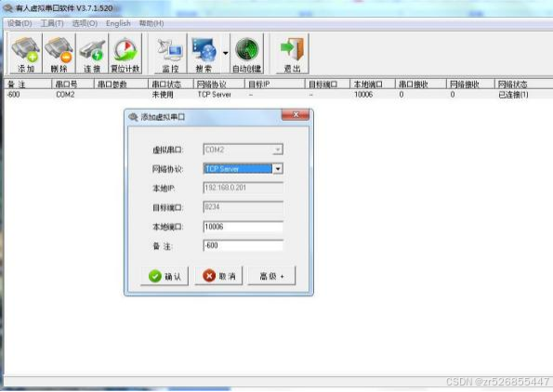Click the 网络接收 column header
553x392 pixels.
(470, 84)
